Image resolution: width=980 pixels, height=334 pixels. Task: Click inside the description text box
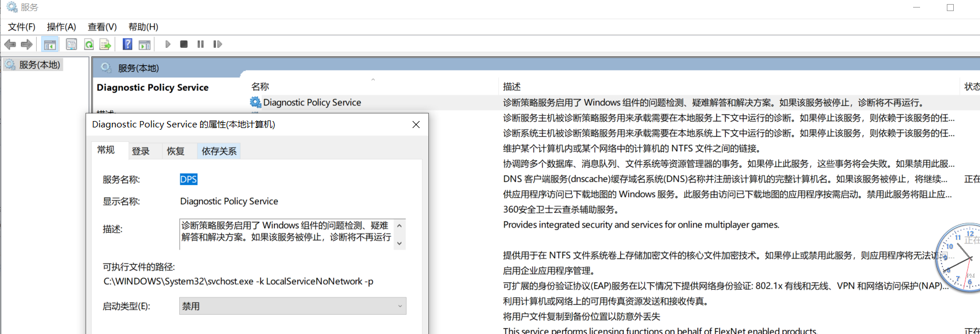287,234
